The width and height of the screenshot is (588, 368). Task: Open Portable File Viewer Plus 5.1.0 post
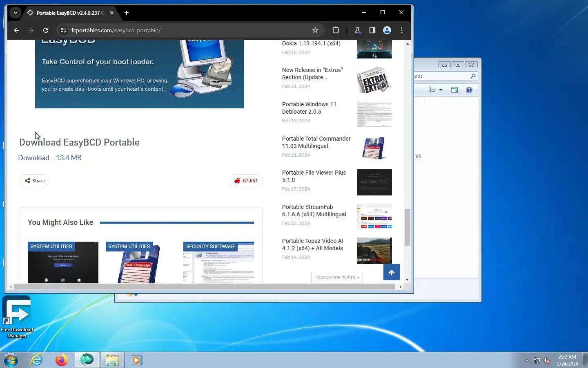coord(314,176)
